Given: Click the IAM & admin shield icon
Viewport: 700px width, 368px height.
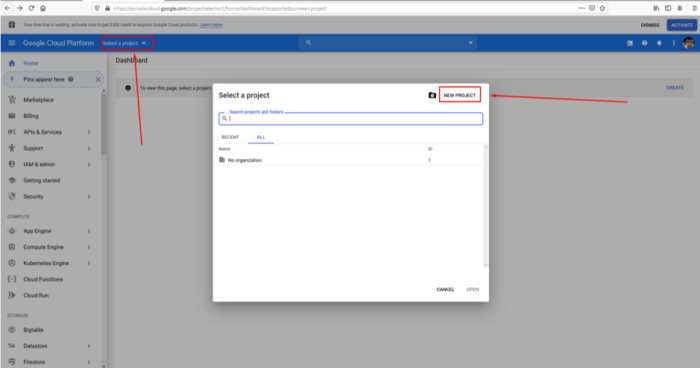Looking at the screenshot, I should point(12,164).
